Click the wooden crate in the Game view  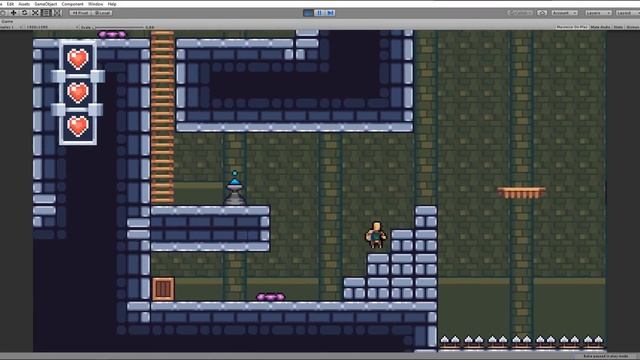pyautogui.click(x=163, y=289)
